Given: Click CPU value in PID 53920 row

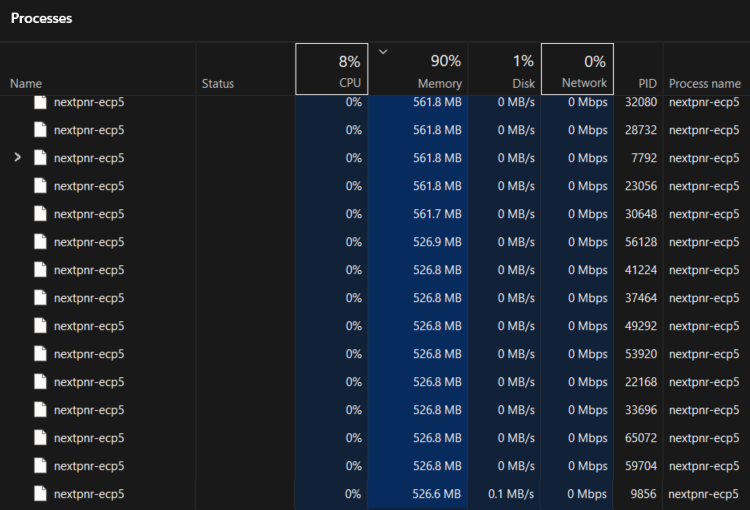Looking at the screenshot, I should tap(353, 354).
